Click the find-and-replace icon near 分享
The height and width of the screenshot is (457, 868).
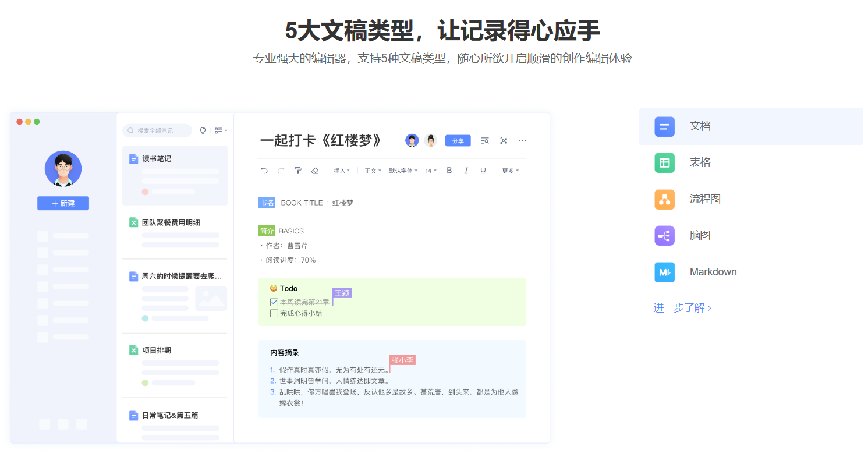click(x=485, y=140)
